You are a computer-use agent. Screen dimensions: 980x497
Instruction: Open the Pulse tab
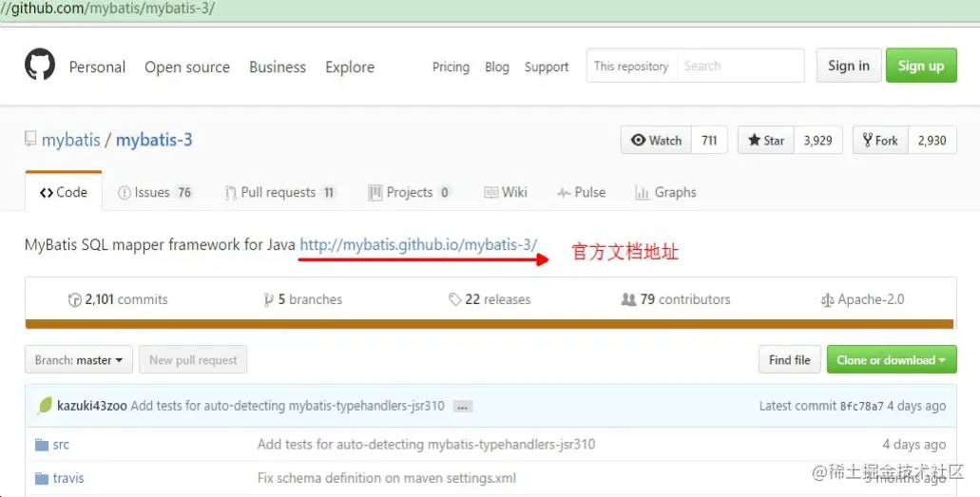[581, 192]
